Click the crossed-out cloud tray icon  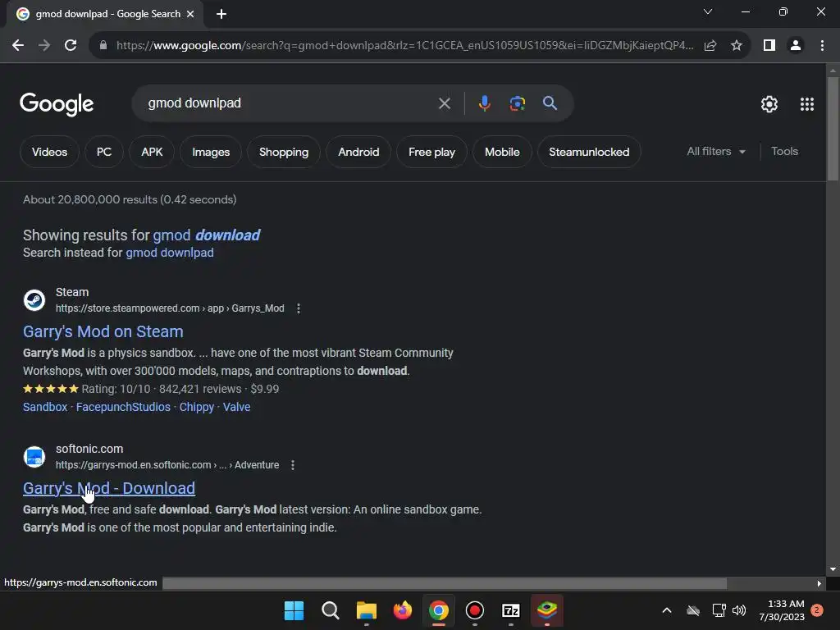click(693, 610)
